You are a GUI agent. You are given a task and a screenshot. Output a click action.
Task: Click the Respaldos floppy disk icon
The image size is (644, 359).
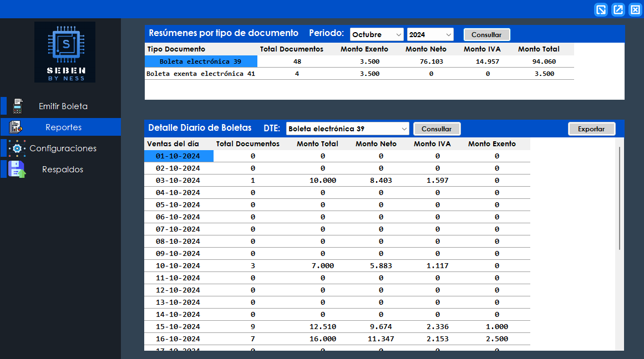(x=17, y=170)
